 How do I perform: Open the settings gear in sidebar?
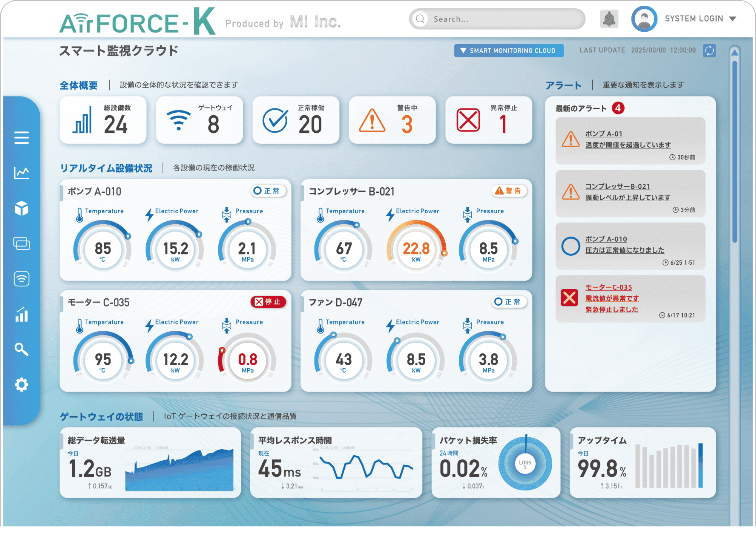click(x=22, y=385)
